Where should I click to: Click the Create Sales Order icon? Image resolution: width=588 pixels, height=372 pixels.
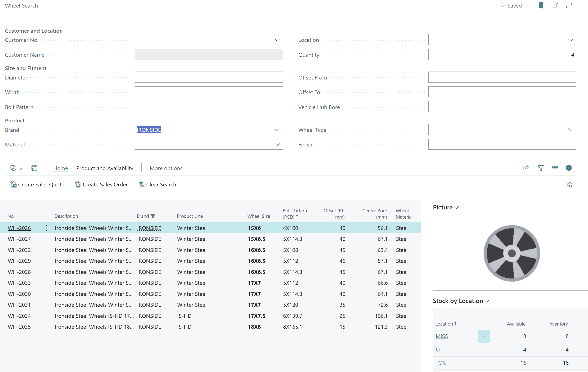tap(78, 184)
